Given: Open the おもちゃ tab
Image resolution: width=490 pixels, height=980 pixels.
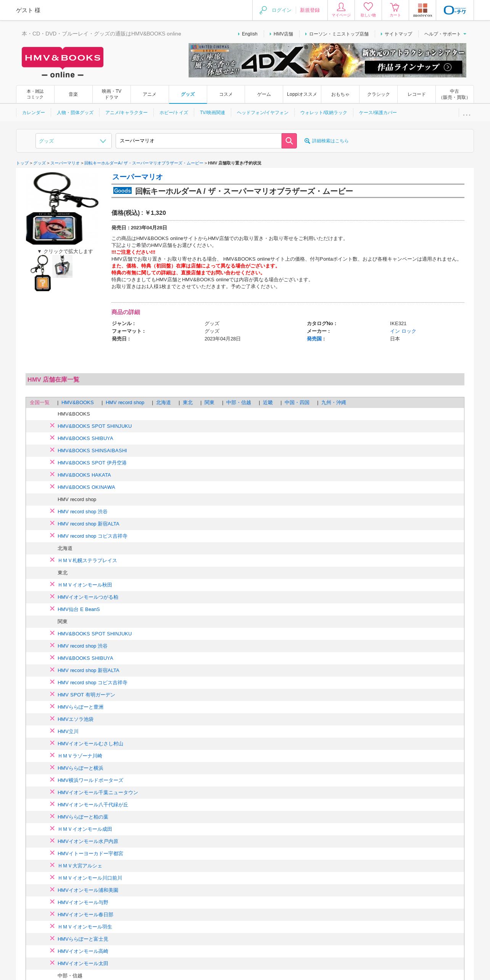Looking at the screenshot, I should pos(340,94).
